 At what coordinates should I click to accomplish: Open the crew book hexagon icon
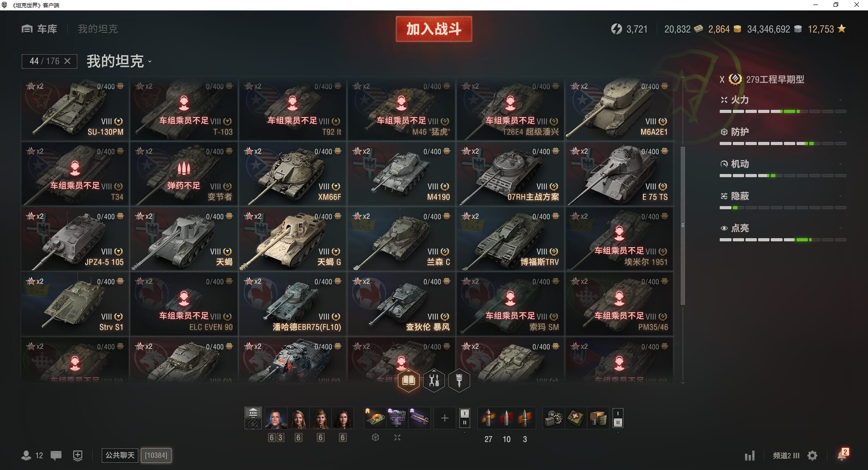pyautogui.click(x=408, y=381)
